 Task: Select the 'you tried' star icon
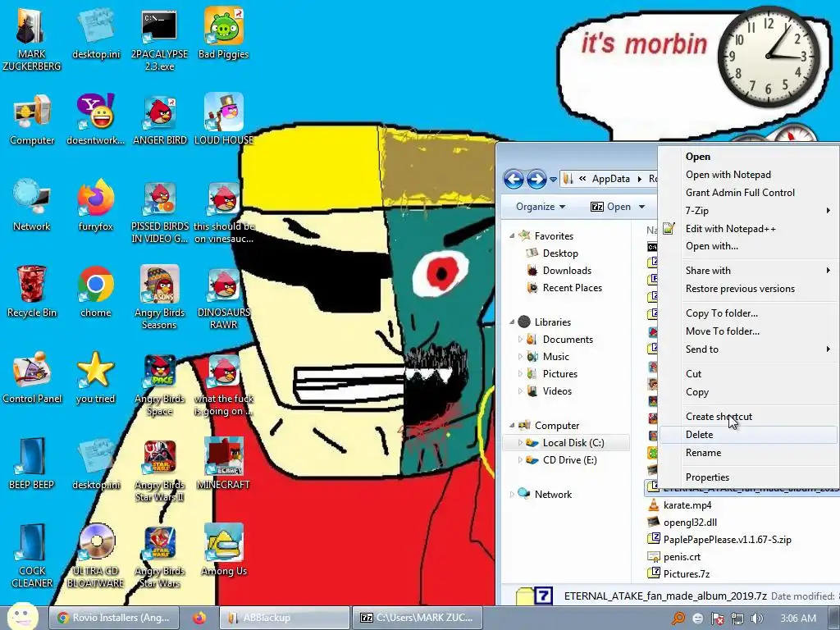point(95,378)
